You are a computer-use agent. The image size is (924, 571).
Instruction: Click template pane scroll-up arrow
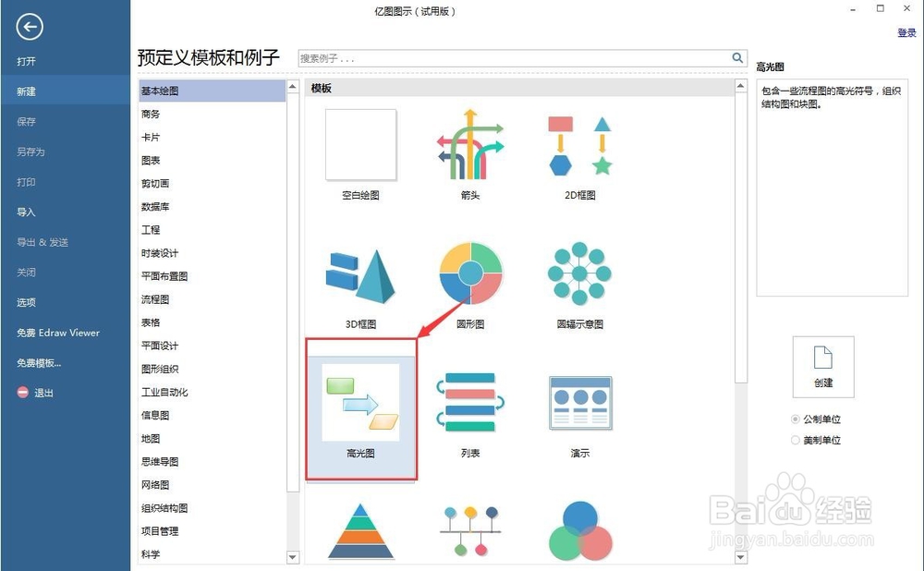[x=741, y=86]
